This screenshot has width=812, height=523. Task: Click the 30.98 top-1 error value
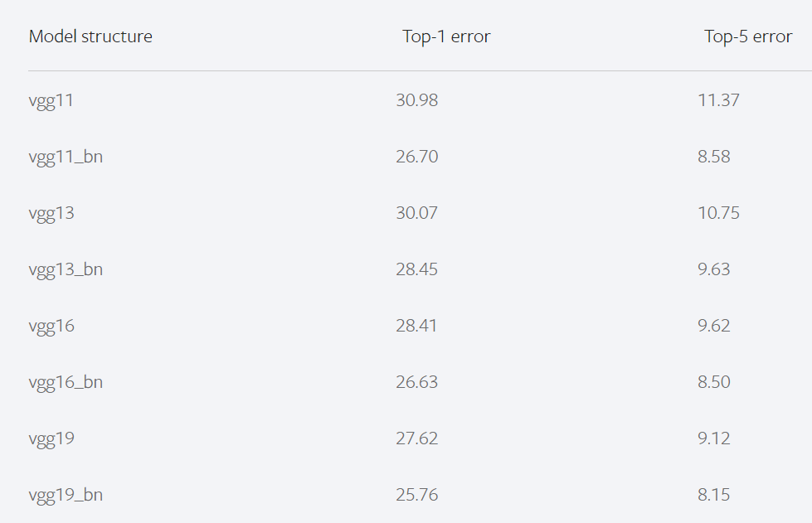pyautogui.click(x=417, y=101)
